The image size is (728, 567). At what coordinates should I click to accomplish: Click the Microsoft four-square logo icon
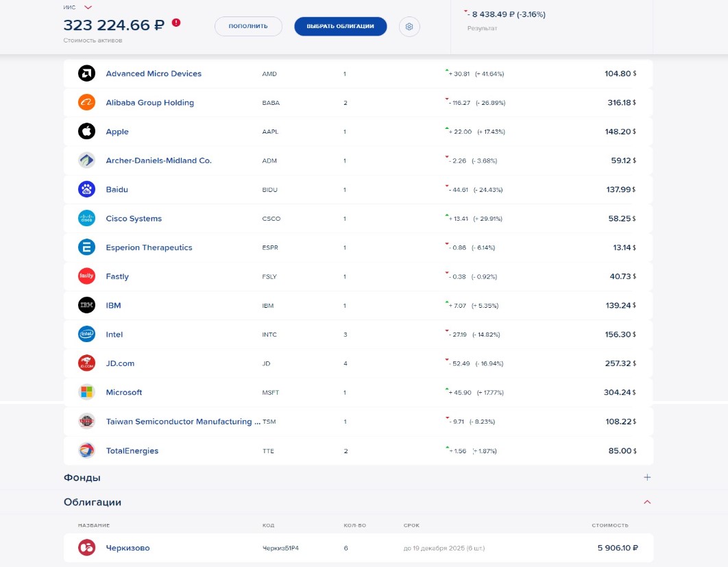coord(86,392)
